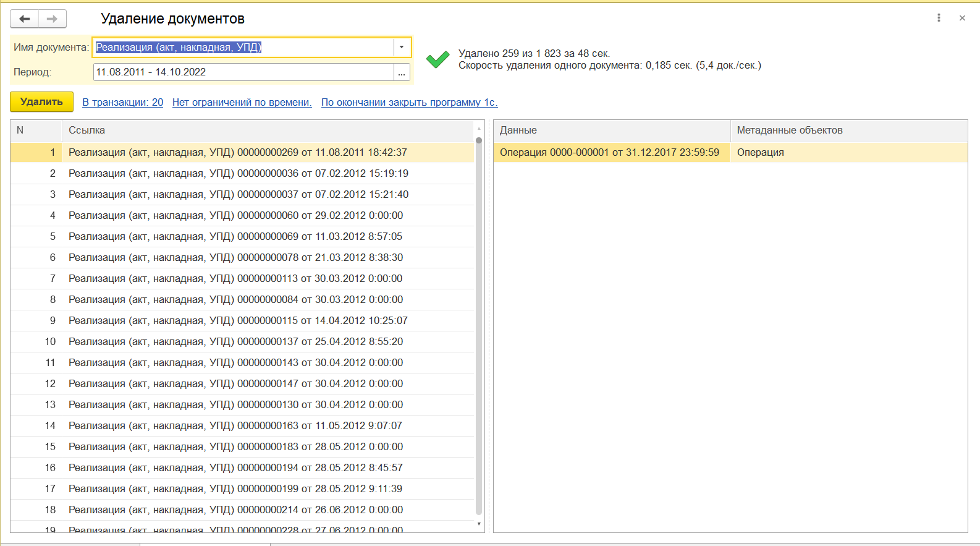Open the 'В транзакции: 20' link
The width and height of the screenshot is (980, 546).
[x=123, y=102]
